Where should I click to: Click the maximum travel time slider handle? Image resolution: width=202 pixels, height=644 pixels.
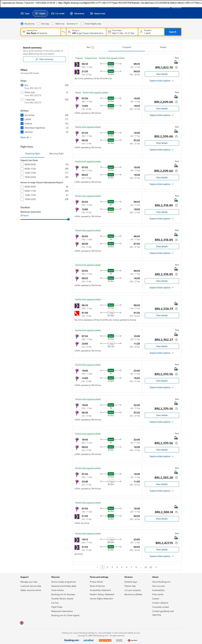point(68,219)
